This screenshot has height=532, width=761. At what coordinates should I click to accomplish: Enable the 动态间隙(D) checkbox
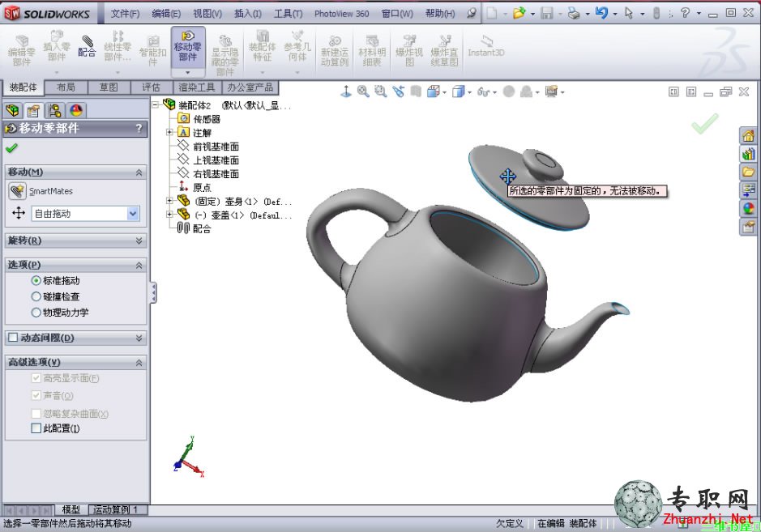tap(14, 338)
